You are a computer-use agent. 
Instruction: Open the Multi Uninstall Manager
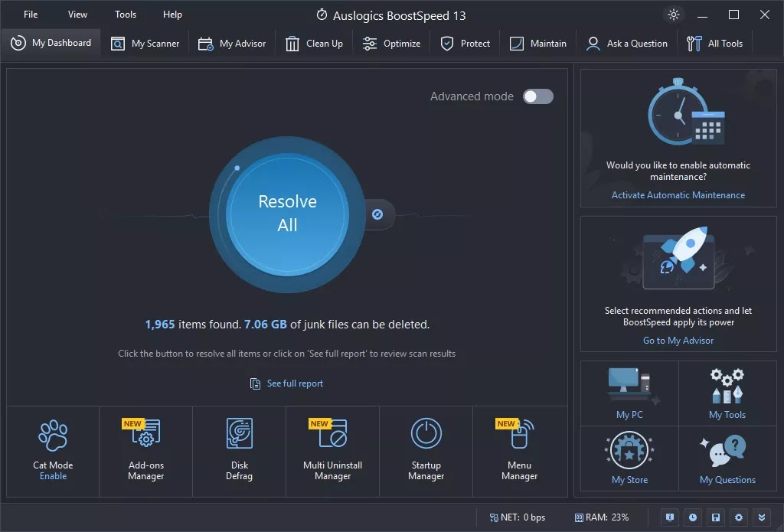pos(332,448)
